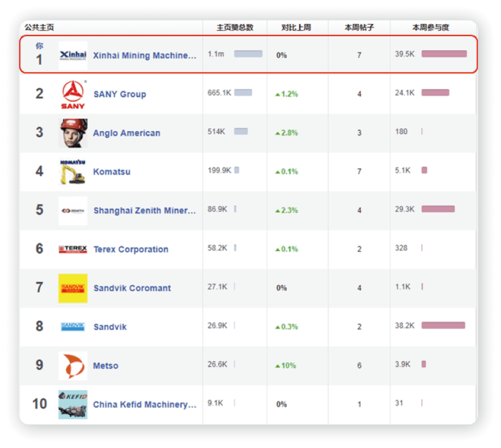The height and width of the screenshot is (448, 501).
Task: Open the Metso page link
Action: tap(106, 366)
